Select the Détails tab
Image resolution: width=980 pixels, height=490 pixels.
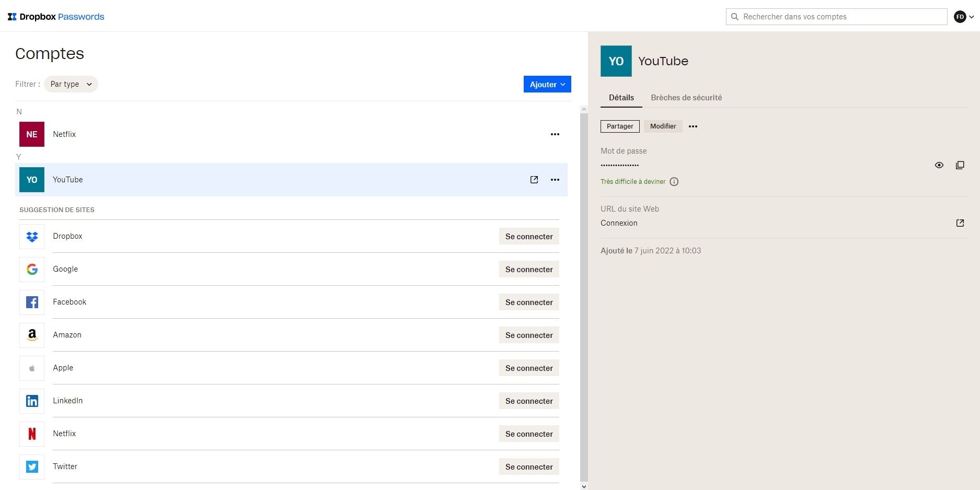click(x=621, y=98)
